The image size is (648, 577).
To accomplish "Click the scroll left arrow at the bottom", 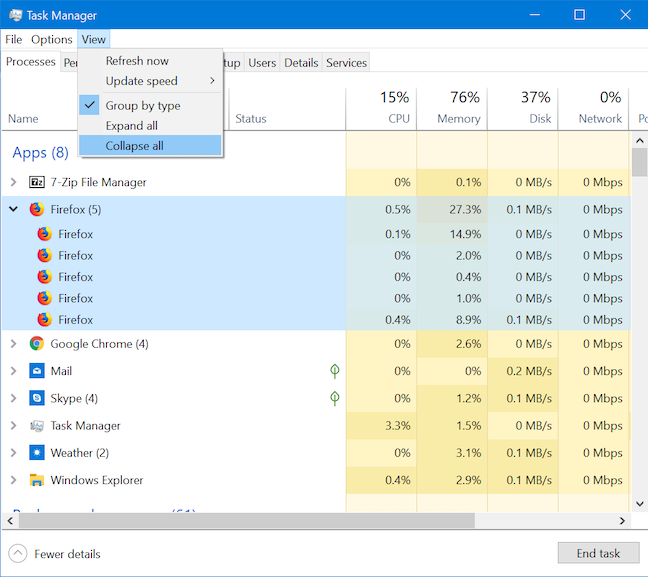I will point(10,521).
